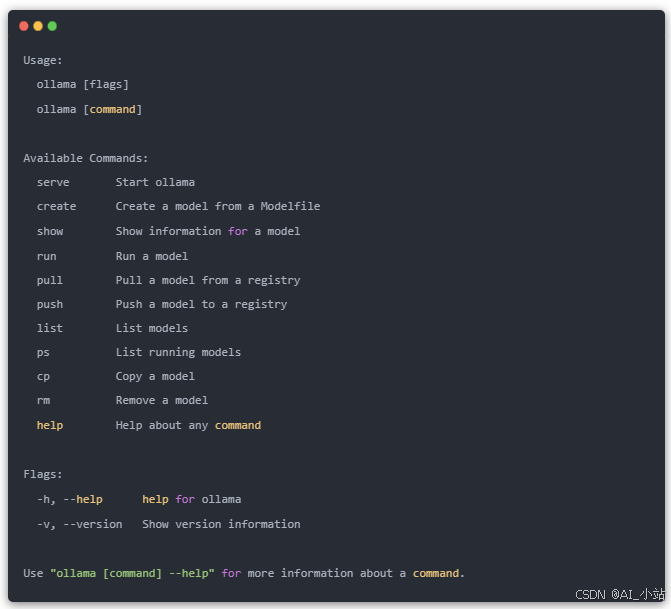This screenshot has width=671, height=609.
Task: Click the 'list' command name
Action: (50, 328)
